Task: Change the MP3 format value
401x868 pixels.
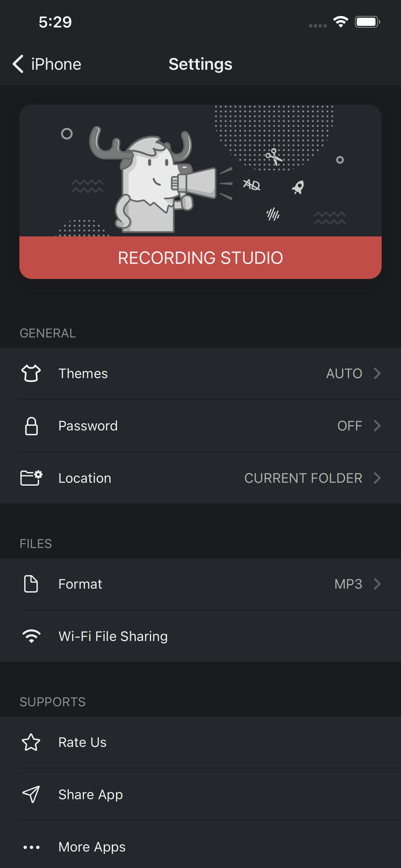Action: pos(348,584)
